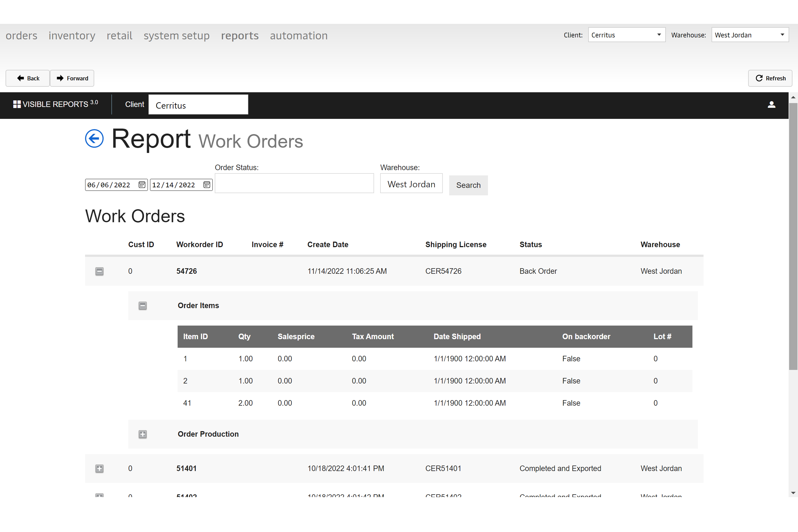Click the Lot # column header
Viewport: 798px width, 532px height.
pos(662,337)
